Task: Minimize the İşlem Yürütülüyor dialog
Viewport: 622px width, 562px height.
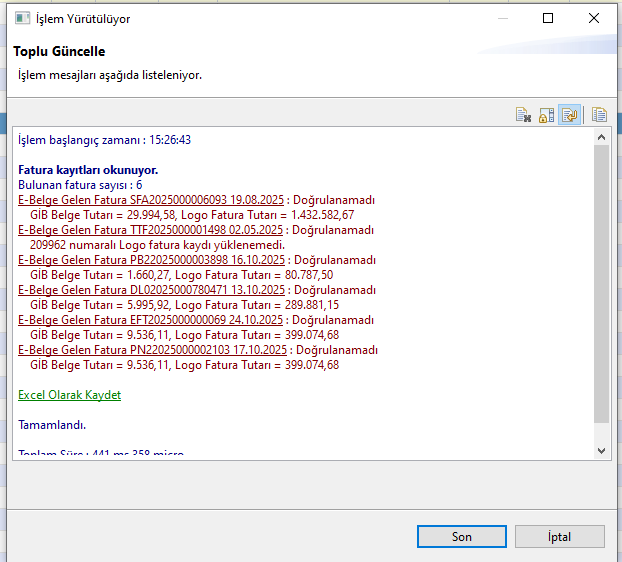Action: [x=501, y=19]
